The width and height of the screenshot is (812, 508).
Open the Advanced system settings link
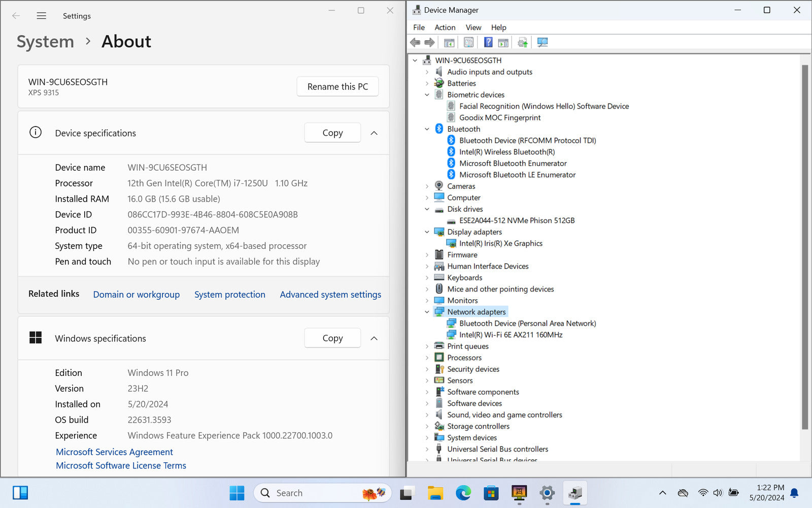[x=330, y=295]
